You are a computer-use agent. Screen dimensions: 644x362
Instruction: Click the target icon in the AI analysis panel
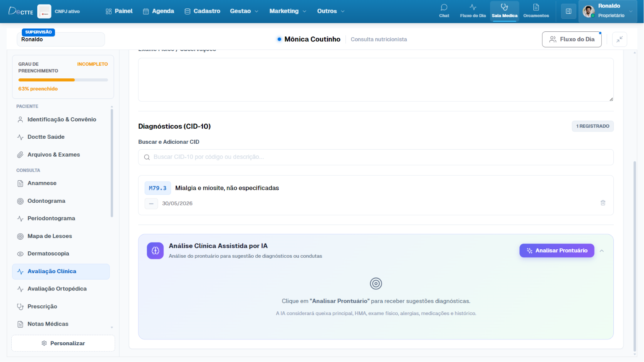point(376,284)
